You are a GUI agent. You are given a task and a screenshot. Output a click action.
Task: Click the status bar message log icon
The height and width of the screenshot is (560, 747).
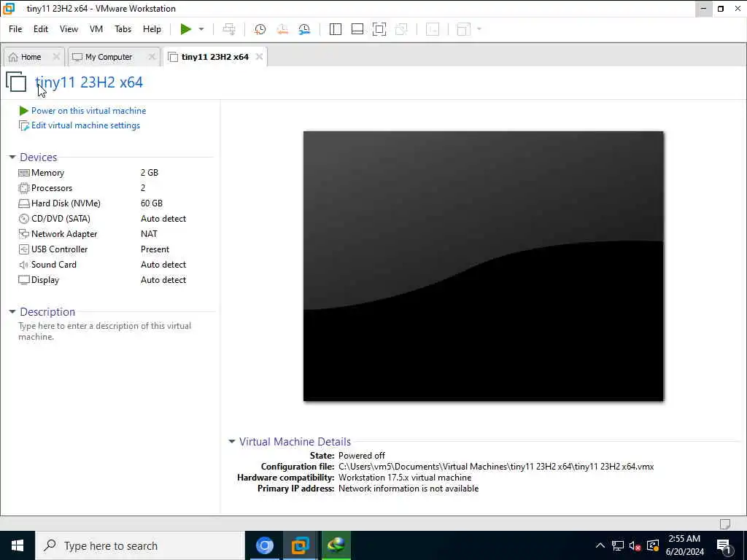pos(725,524)
